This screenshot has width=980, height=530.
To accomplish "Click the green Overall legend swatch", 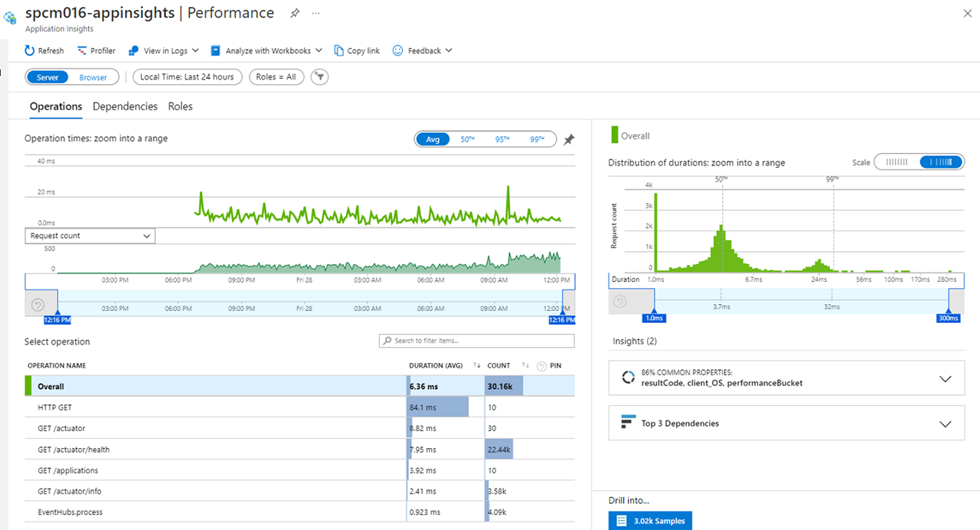I will 614,136.
